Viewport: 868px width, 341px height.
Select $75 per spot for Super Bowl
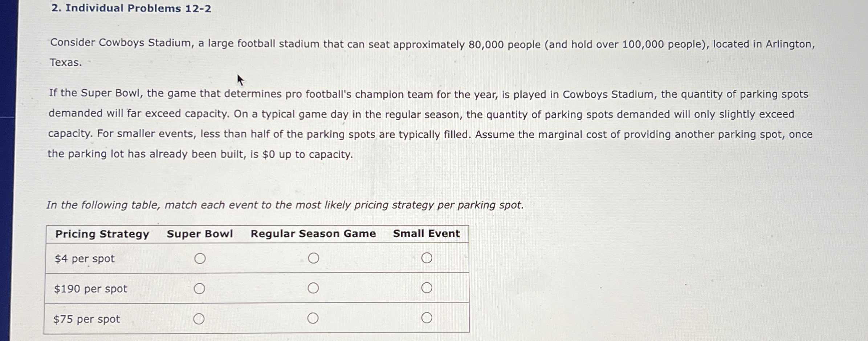pos(199,319)
